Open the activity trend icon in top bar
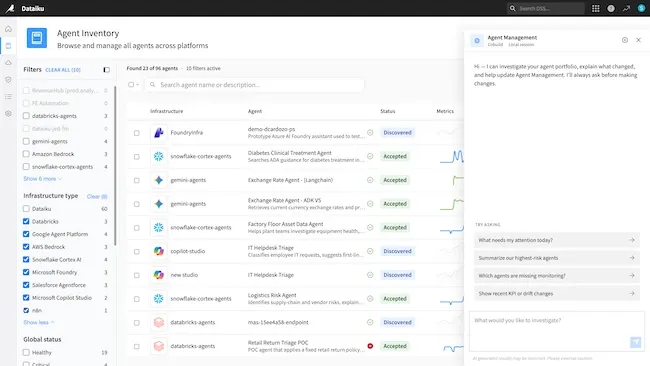Image resolution: width=650 pixels, height=366 pixels. (x=626, y=8)
